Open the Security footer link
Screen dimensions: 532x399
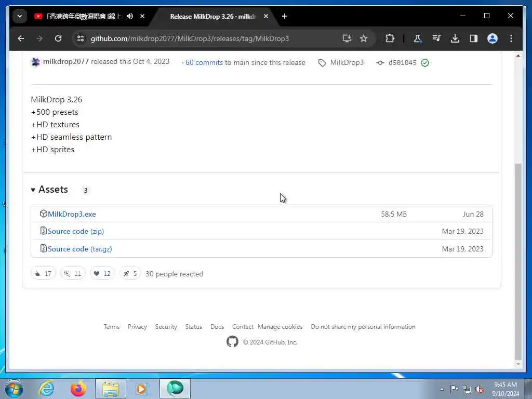tap(166, 327)
